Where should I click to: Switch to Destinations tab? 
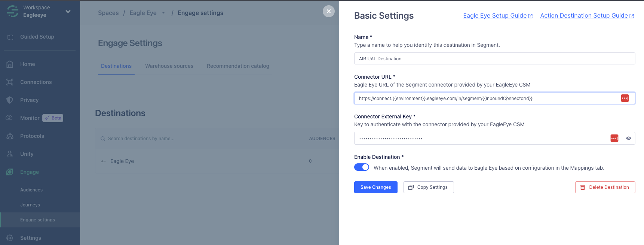point(116,66)
